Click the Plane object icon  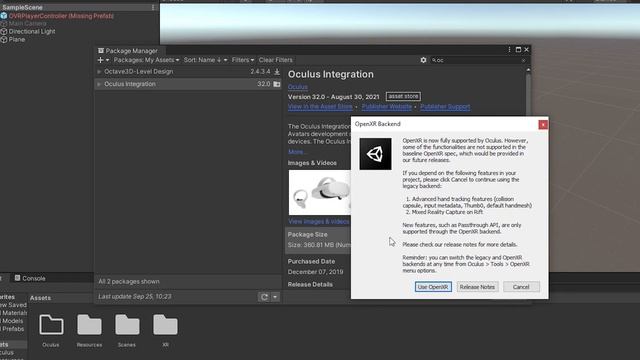4,40
